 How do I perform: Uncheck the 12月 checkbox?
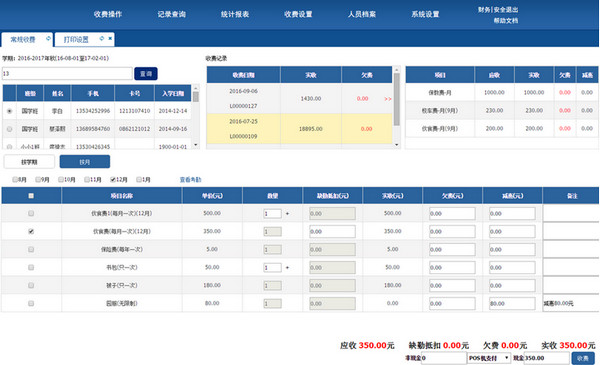click(113, 179)
